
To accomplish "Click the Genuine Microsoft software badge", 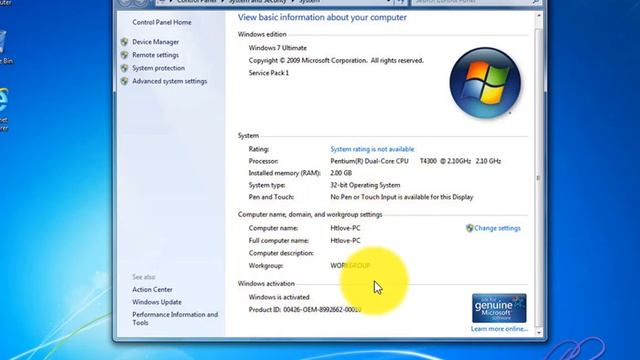I will coord(499,308).
